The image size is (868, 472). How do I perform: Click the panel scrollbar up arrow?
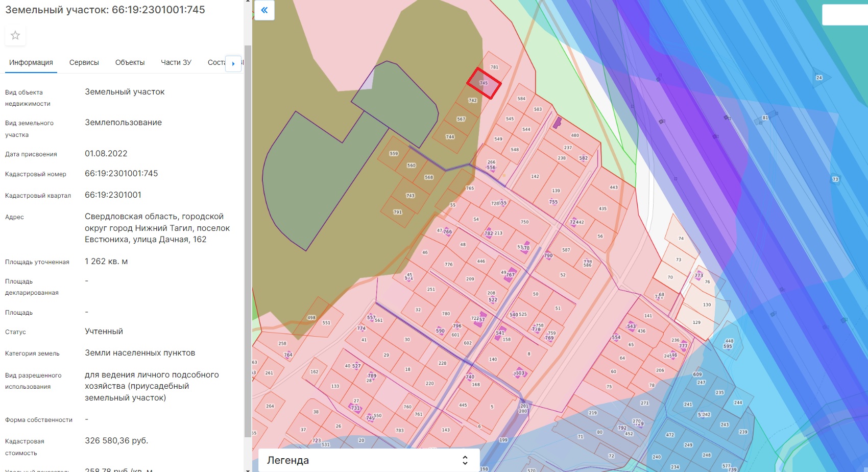coord(248,2)
